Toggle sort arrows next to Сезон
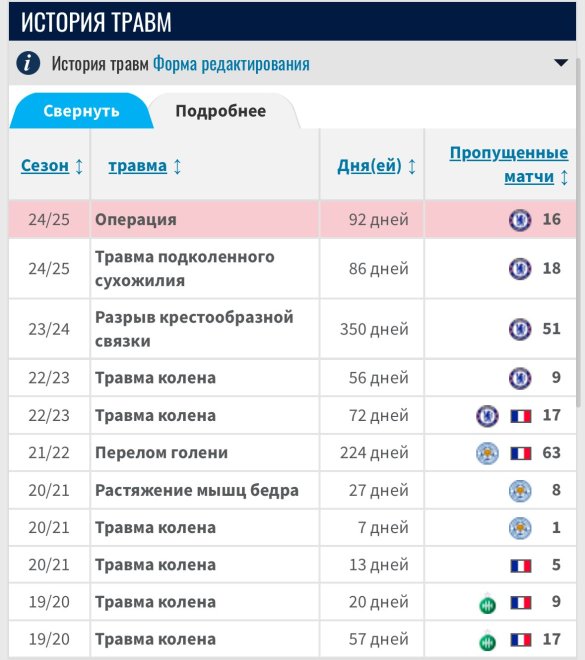Viewport: 585px width, 660px height. point(79,166)
